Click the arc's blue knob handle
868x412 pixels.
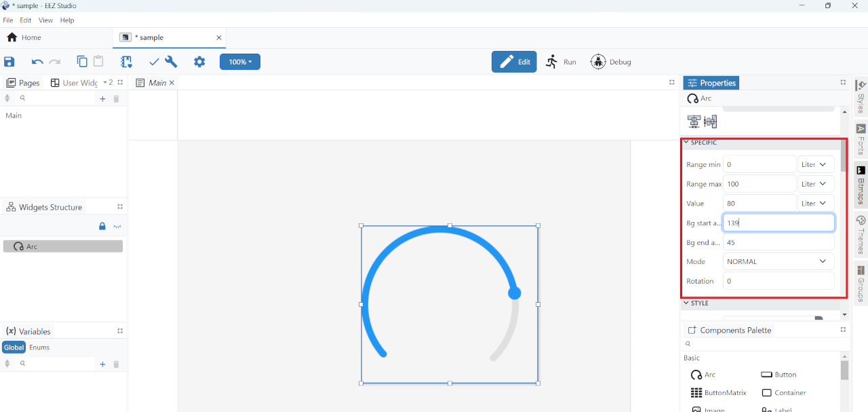[x=514, y=293]
